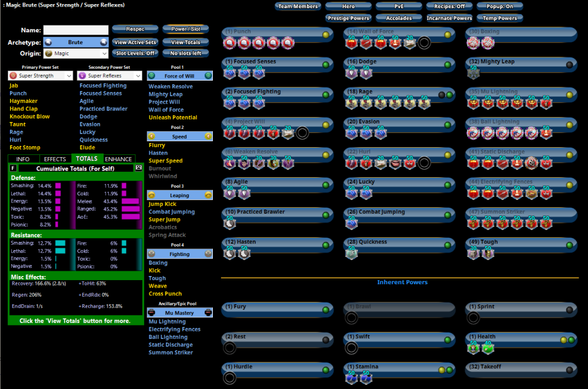The height and width of the screenshot is (389, 588).
Task: Switch to the ENHANCE tab
Action: coord(118,159)
